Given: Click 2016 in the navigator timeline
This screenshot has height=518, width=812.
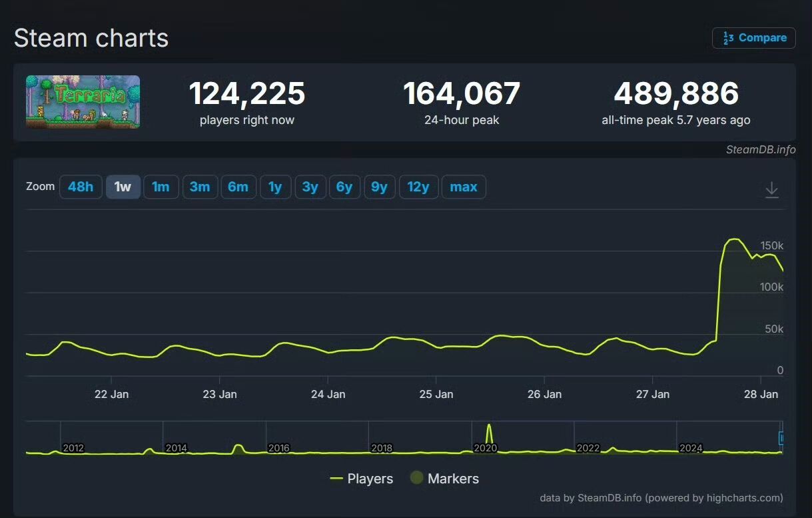Looking at the screenshot, I should coord(279,448).
